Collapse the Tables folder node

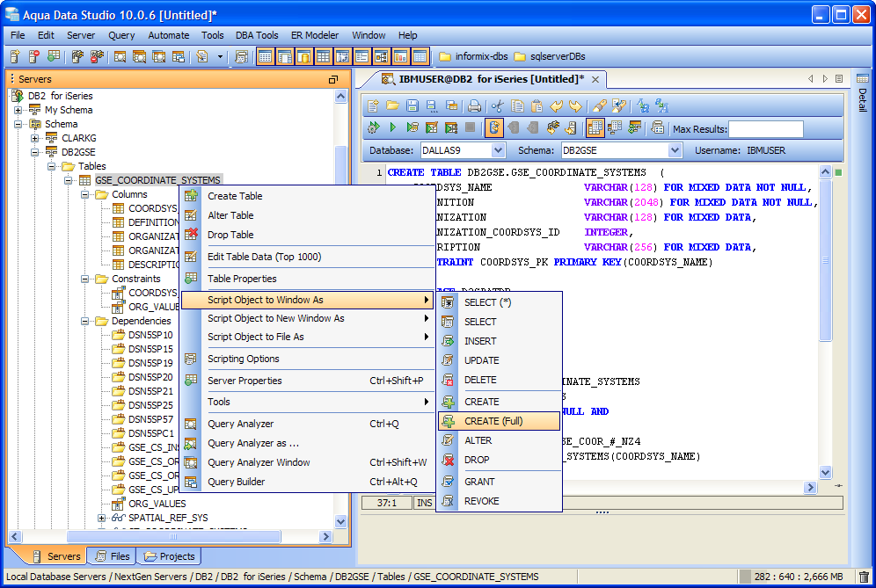(52, 166)
